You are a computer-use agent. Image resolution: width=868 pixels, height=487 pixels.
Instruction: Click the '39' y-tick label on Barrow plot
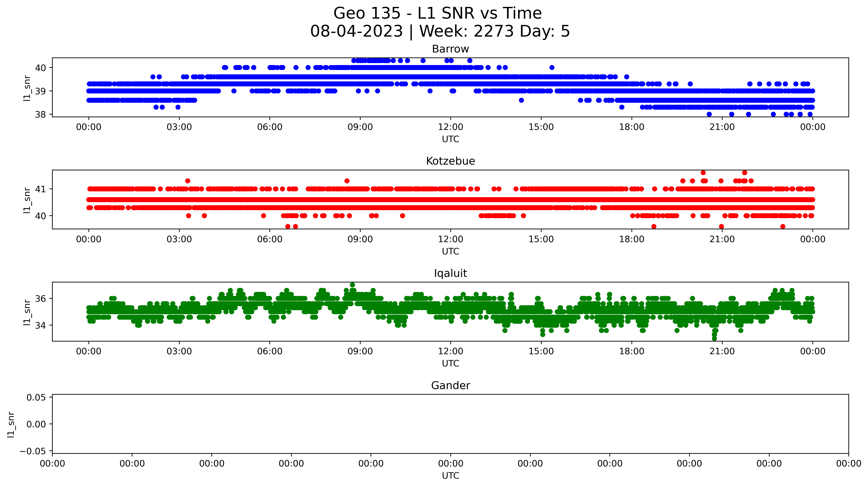coord(41,91)
